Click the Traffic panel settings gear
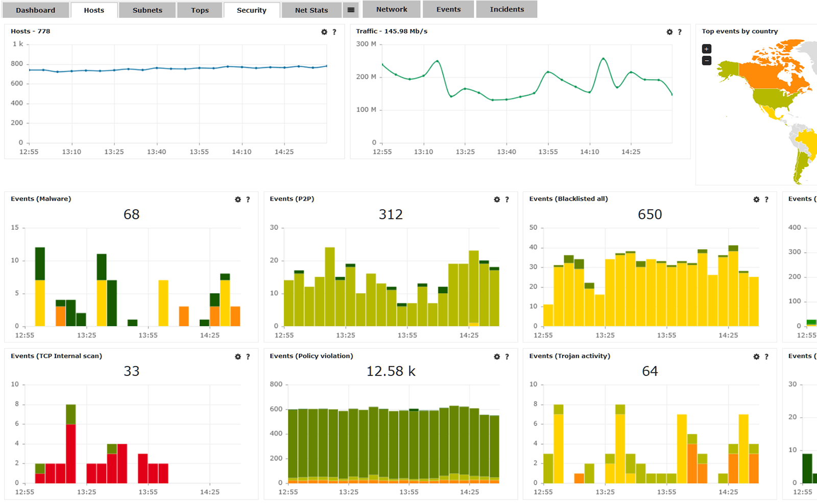The height and width of the screenshot is (504, 817). point(669,32)
